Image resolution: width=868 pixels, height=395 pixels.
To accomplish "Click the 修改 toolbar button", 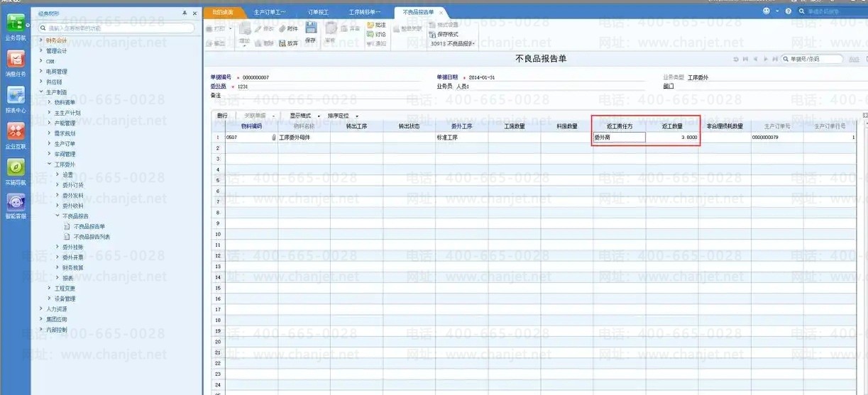I will pos(265,28).
